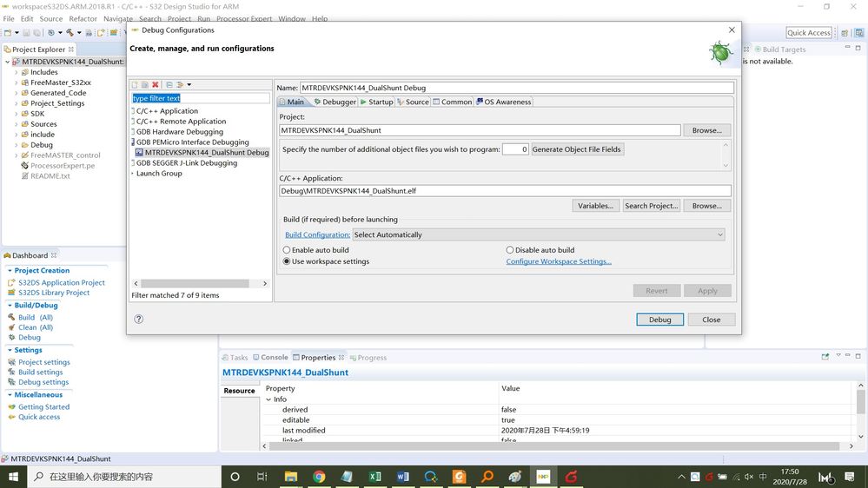Screen dimensions: 868x488
Task: Create a new launch configuration via toolbar icon
Action: (134, 84)
